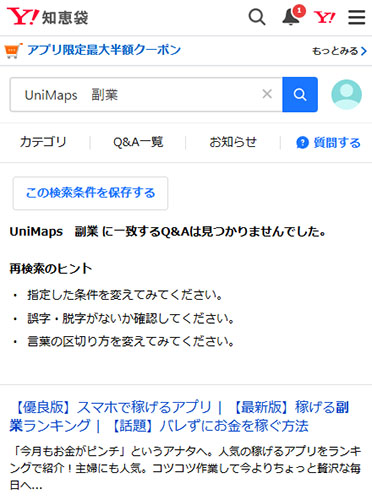The image size is (372, 500).
Task: Select hint 言葉の区切り方を変えてみてください
Action: tap(131, 342)
